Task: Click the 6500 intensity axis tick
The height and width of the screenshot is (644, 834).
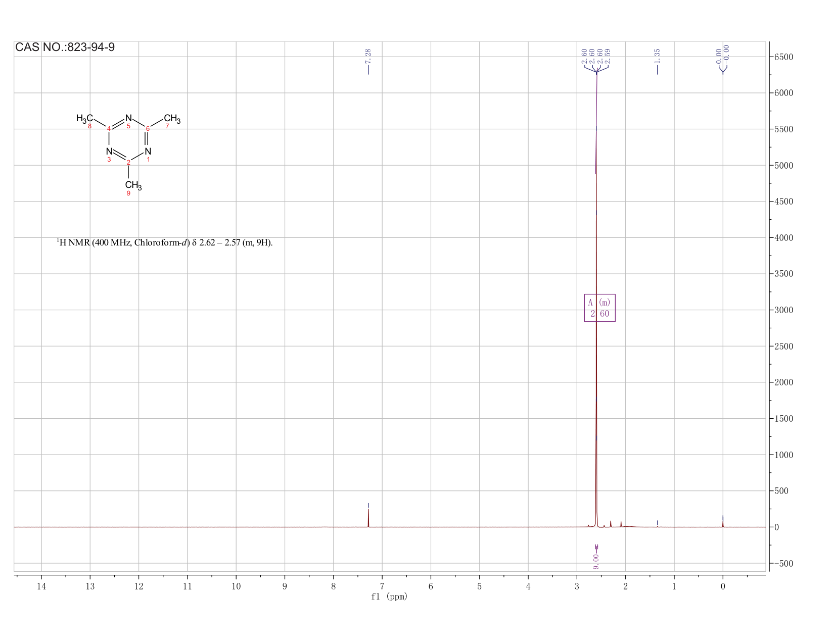Action: click(x=783, y=57)
